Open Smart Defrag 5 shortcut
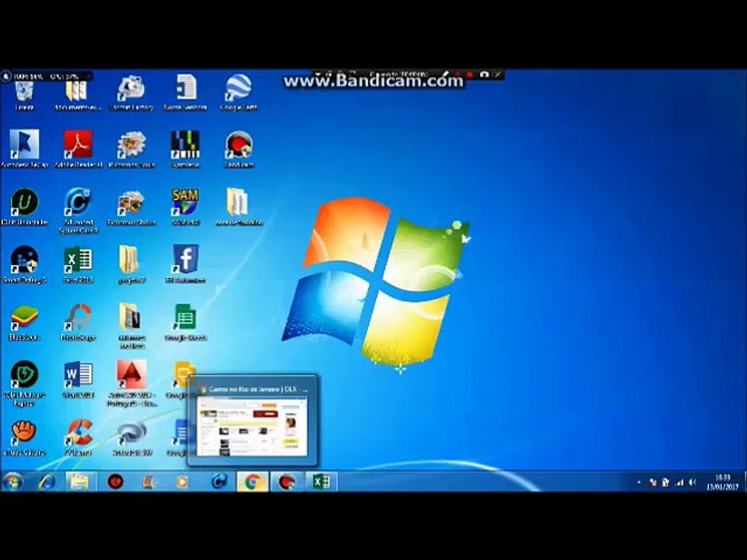747x560 pixels. click(24, 264)
